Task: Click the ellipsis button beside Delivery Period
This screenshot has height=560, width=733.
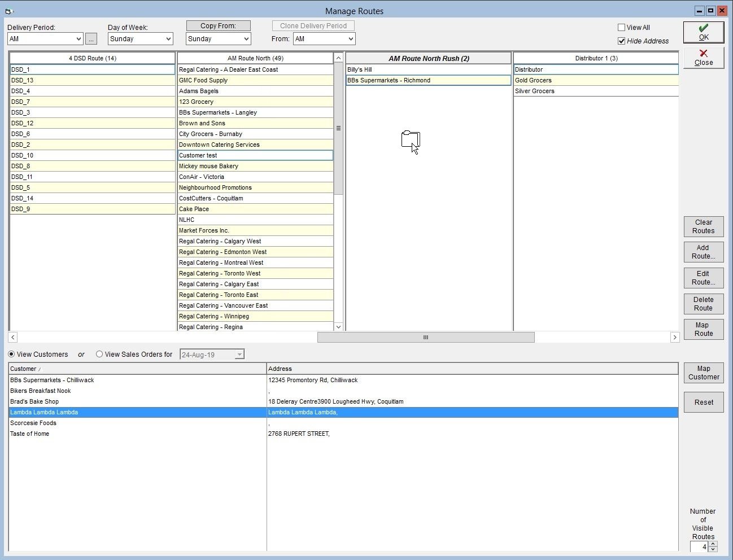Action: point(91,39)
